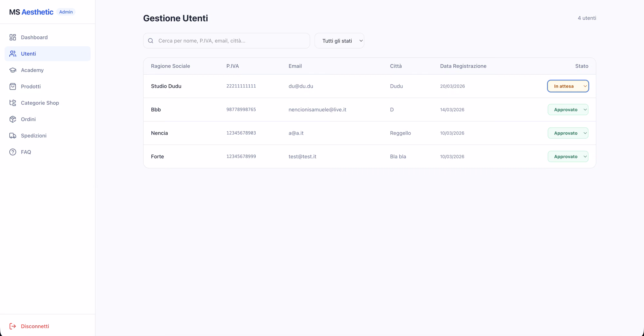Click P.IVA 12345678903
Screen dimensions: 644x336
[x=241, y=133]
